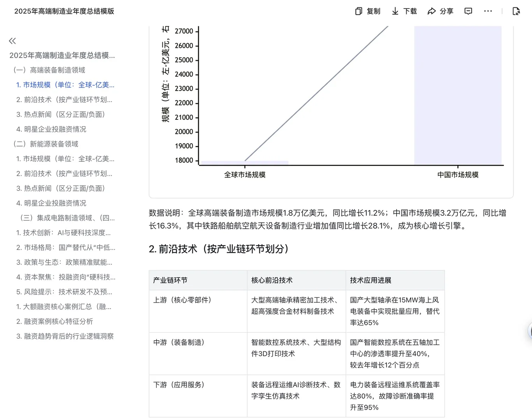The image size is (532, 420).
Task: Collapse the outline sidebar with the « chevron
Action: click(12, 40)
